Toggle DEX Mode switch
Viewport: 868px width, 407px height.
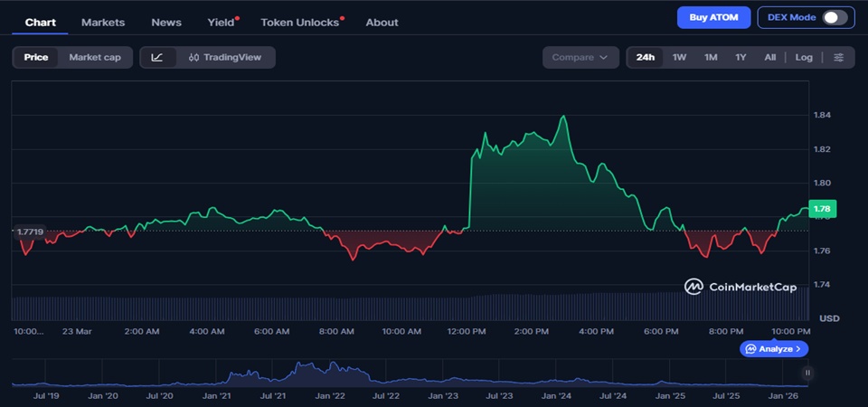(x=835, y=18)
